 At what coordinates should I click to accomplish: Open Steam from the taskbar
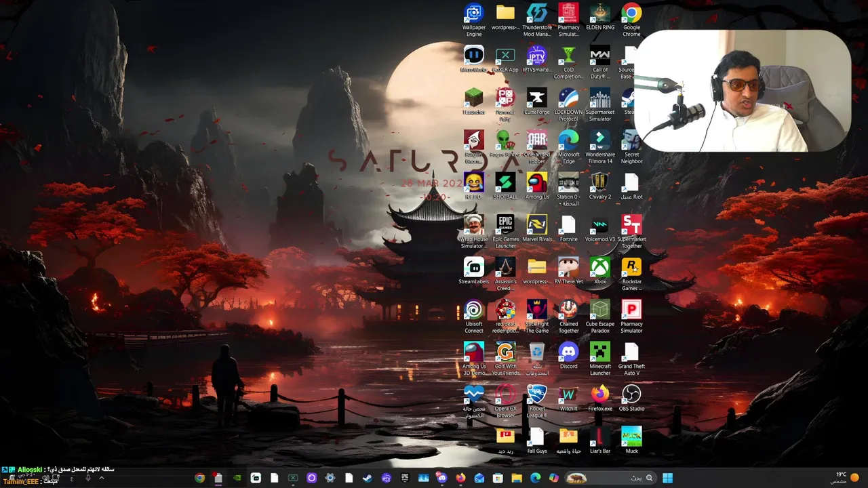click(367, 479)
